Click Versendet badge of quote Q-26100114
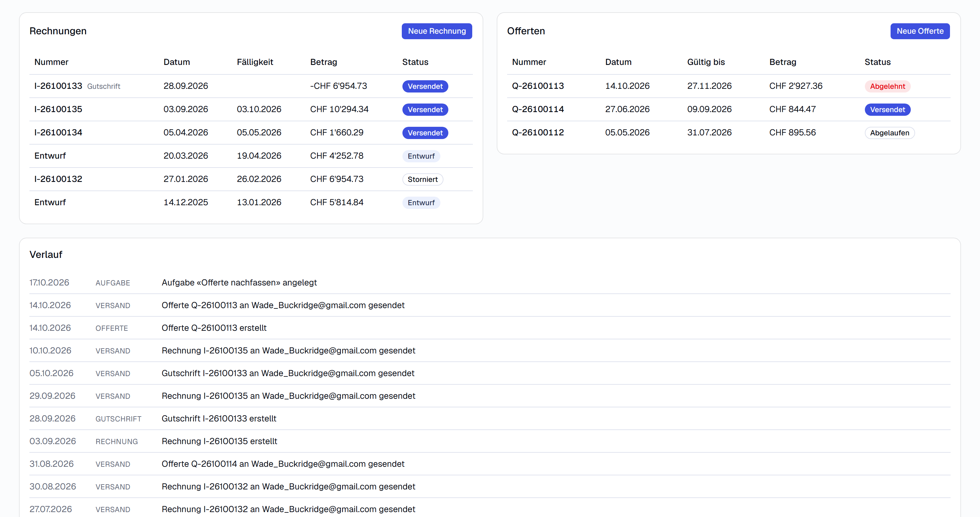This screenshot has width=980, height=517. (x=887, y=110)
